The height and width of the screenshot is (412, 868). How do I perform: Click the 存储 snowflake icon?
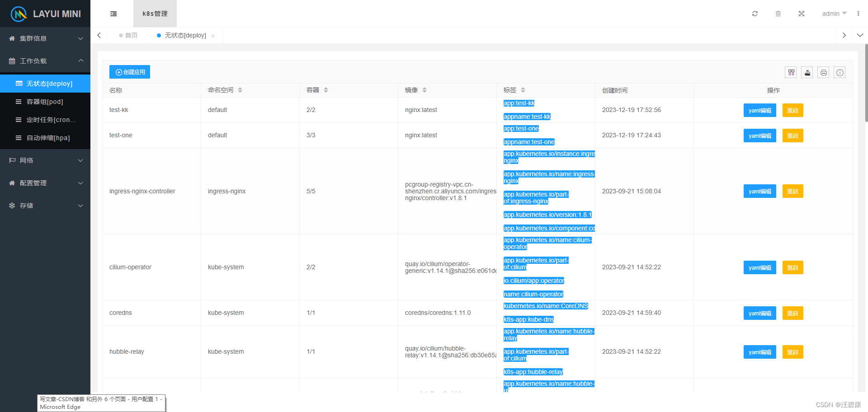[x=12, y=206]
